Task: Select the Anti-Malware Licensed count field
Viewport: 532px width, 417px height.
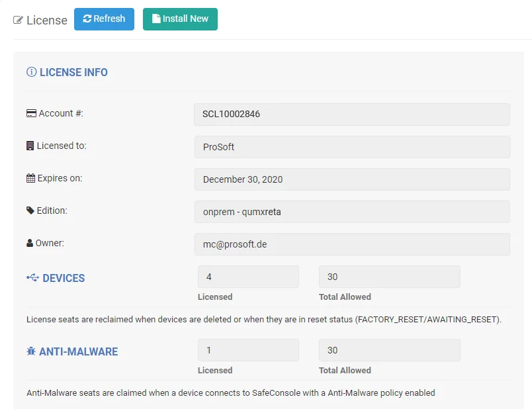Action: pyautogui.click(x=248, y=350)
